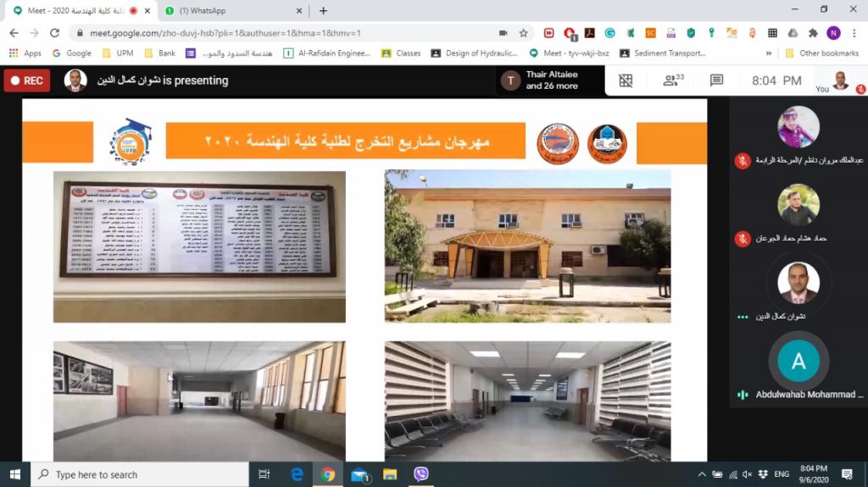The image size is (868, 487).
Task: Open the Chrome extensions puzzle icon
Action: (813, 33)
